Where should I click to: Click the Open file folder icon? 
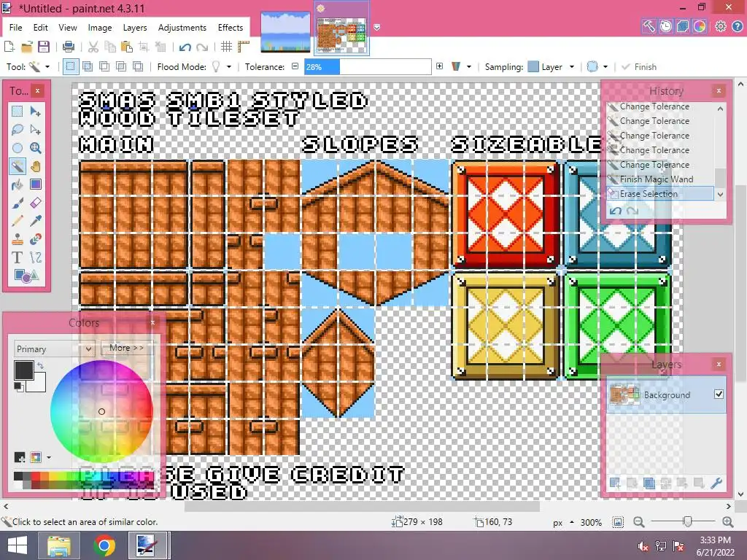(x=27, y=47)
